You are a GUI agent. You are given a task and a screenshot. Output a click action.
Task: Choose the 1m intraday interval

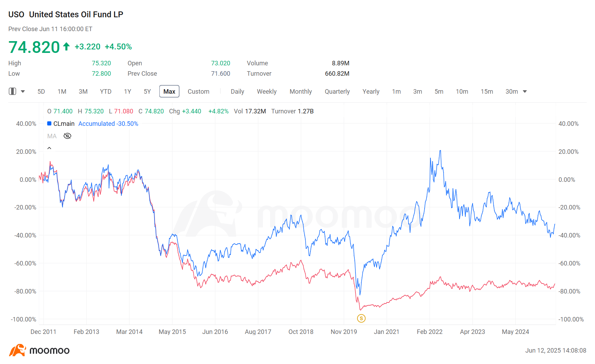click(397, 92)
